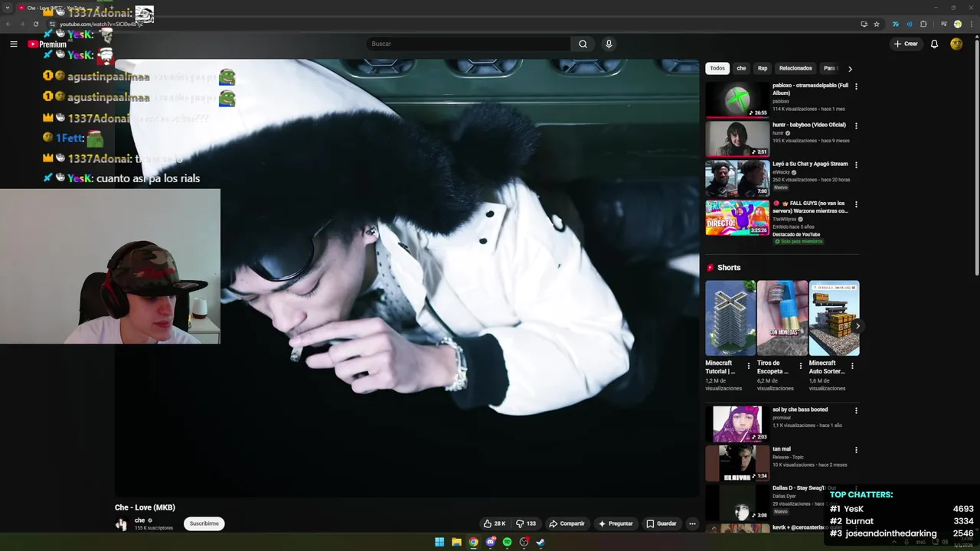Open the 'che' channel name link

pyautogui.click(x=139, y=520)
